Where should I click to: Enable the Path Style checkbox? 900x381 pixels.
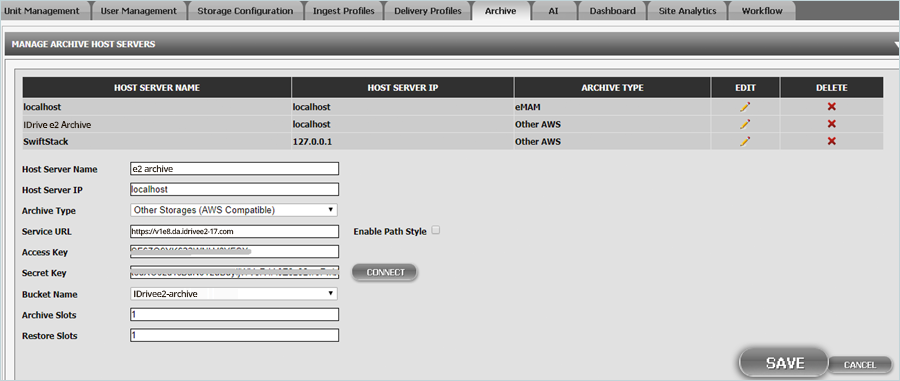[436, 231]
